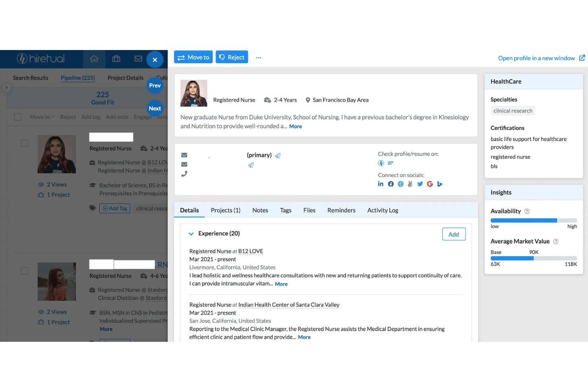Viewport: 588px width, 392px height.
Task: Click the primary email envelope icon
Action: [x=184, y=155]
